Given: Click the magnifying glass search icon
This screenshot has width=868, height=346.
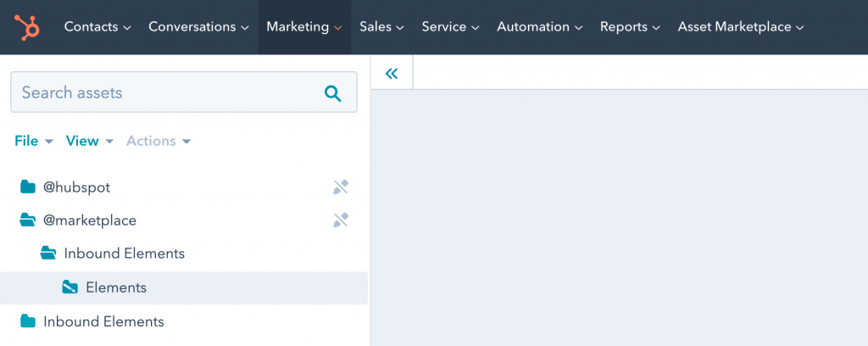Looking at the screenshot, I should (x=332, y=93).
